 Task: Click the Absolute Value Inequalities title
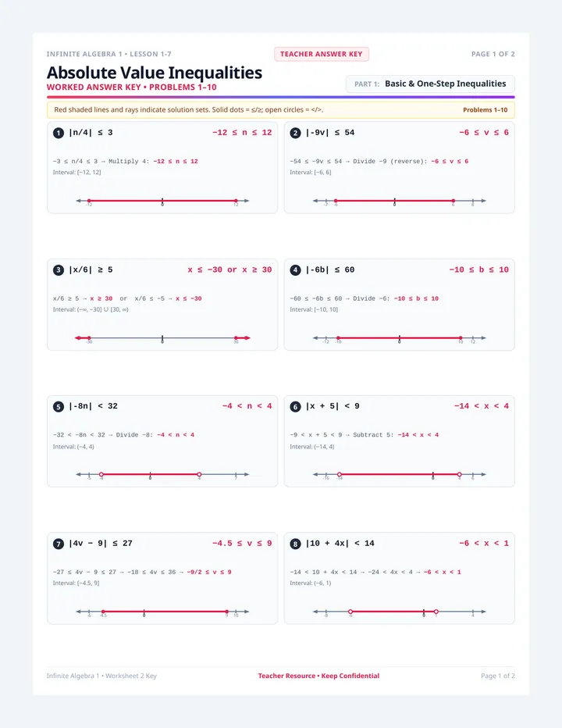click(x=155, y=73)
